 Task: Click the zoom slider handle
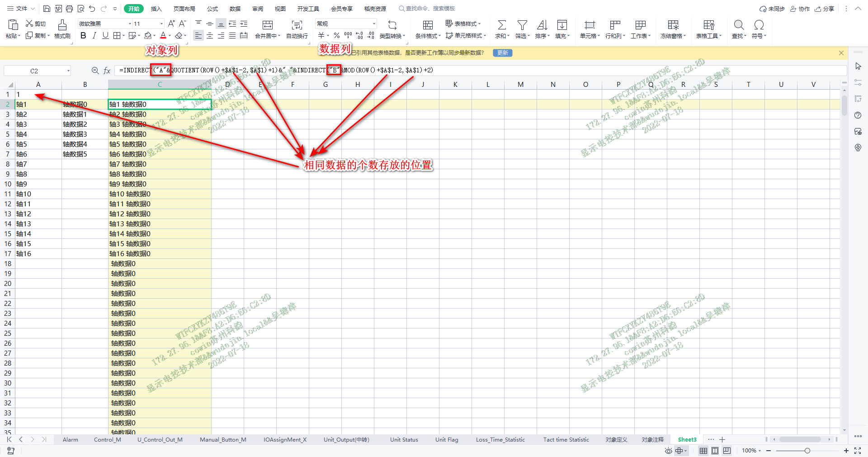807,451
